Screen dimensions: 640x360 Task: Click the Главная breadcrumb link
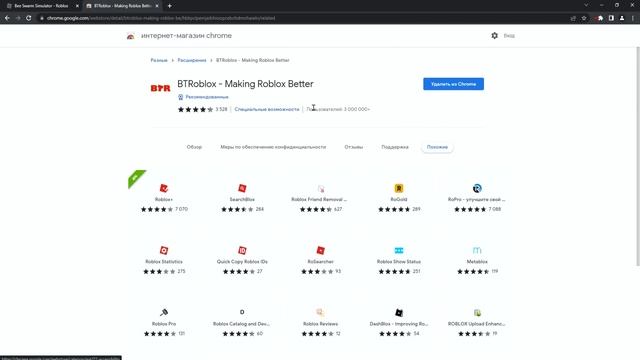click(159, 60)
